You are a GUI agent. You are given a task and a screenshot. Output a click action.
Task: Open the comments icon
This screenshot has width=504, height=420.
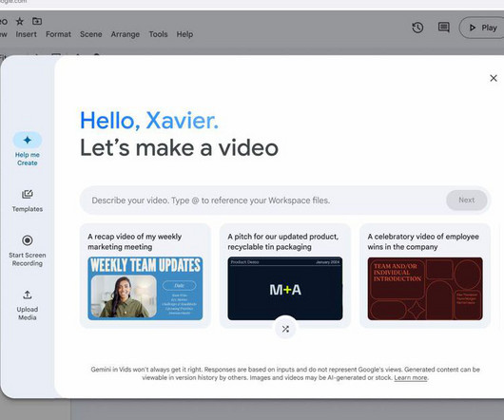click(x=444, y=28)
